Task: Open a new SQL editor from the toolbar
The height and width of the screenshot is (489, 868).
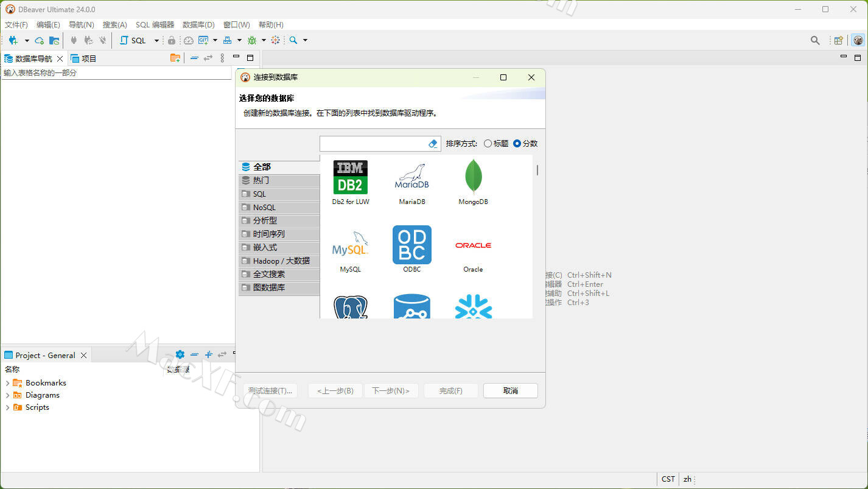Action: [x=133, y=40]
